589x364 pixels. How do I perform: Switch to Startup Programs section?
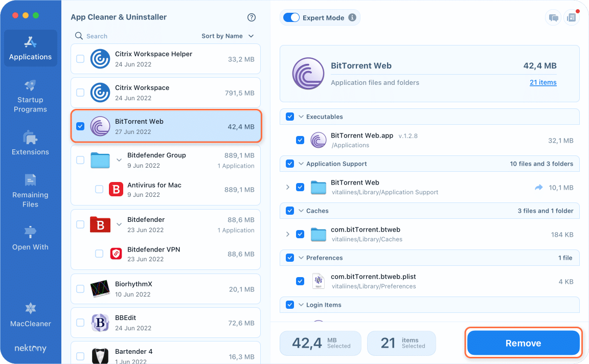coord(30,86)
